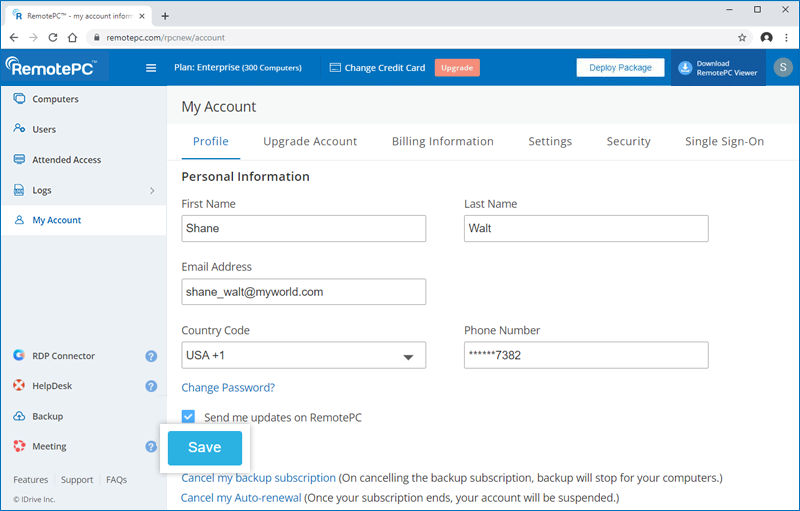
Task: Click Cancel my backup subscription link
Action: 259,478
